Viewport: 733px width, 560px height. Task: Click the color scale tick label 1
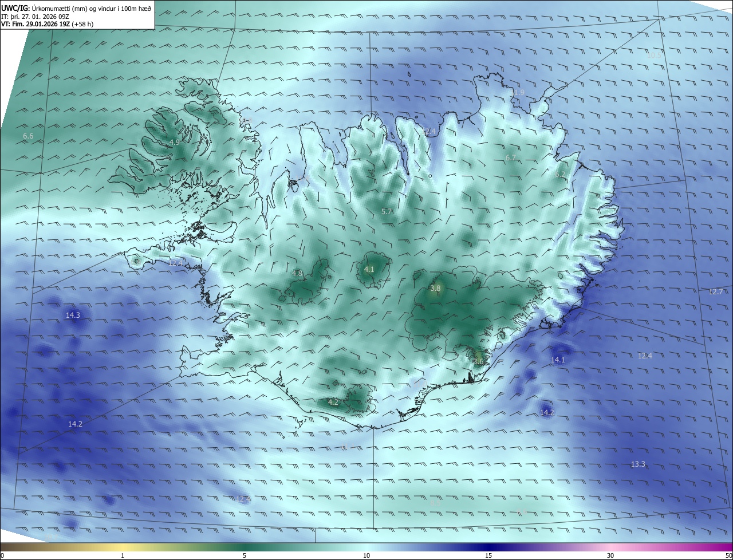tap(123, 556)
